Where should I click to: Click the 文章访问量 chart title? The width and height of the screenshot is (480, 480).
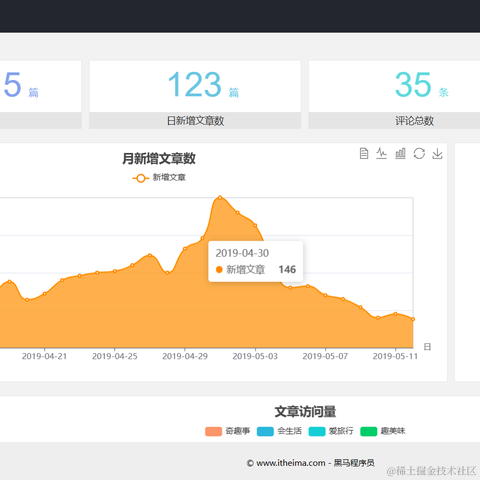[x=305, y=412]
